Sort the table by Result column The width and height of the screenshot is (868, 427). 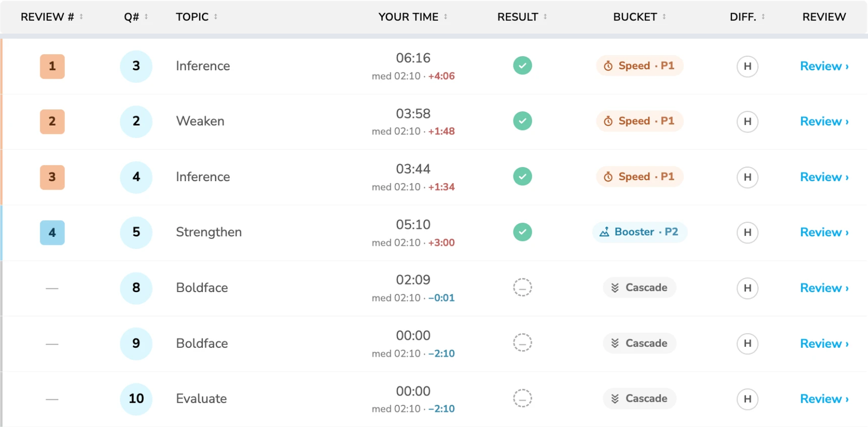[x=522, y=17]
